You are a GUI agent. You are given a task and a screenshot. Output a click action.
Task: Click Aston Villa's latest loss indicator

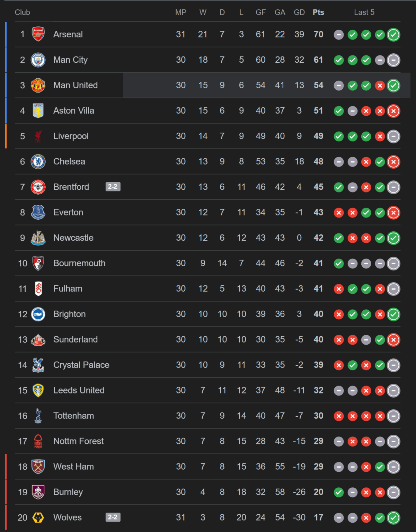393,111
